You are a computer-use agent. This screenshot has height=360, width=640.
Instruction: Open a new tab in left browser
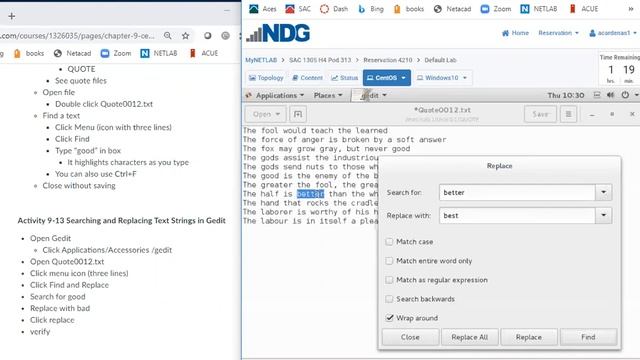(11, 16)
